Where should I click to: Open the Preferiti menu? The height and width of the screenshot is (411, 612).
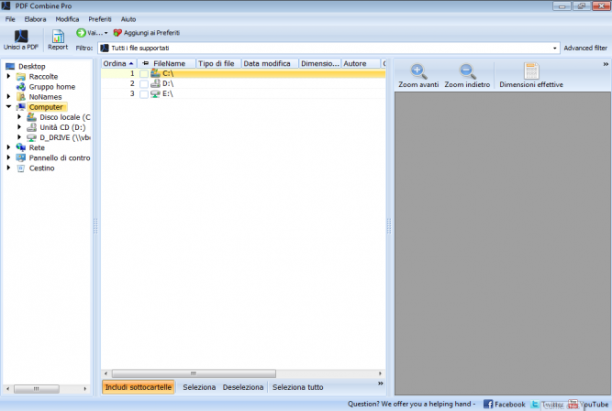[100, 19]
